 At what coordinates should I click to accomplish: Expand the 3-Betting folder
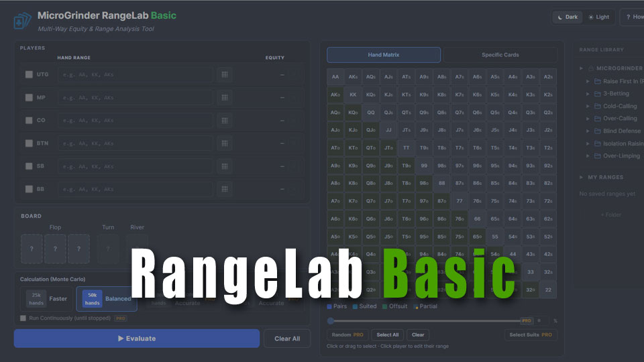[588, 94]
